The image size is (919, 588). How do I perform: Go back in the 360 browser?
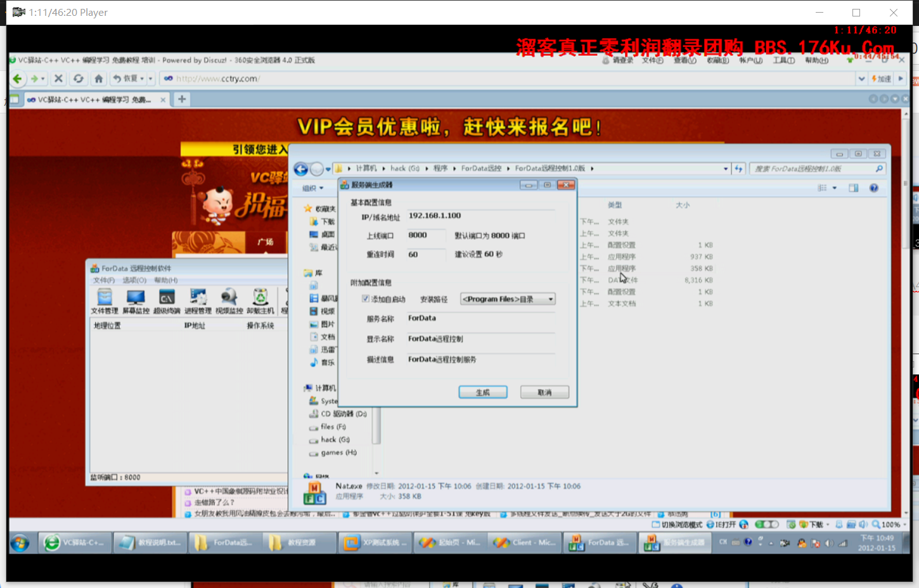[18, 79]
